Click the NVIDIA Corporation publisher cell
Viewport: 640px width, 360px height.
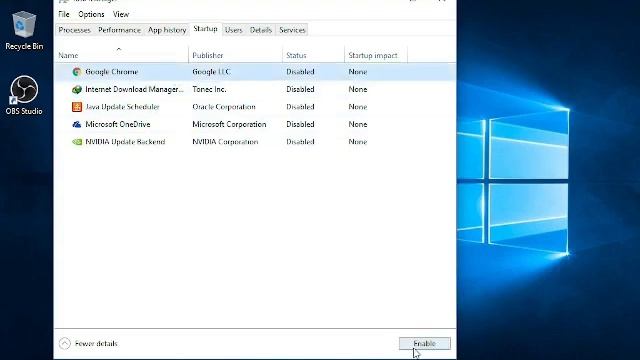tap(225, 142)
